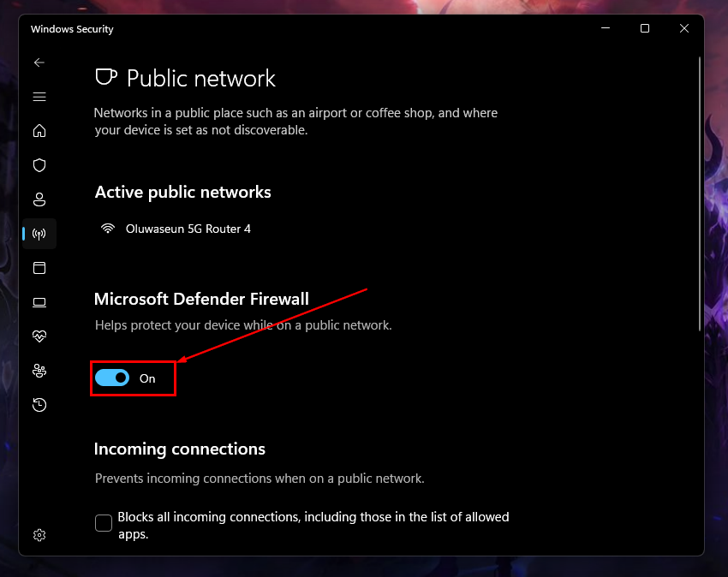Open Account protection person icon

(x=39, y=199)
